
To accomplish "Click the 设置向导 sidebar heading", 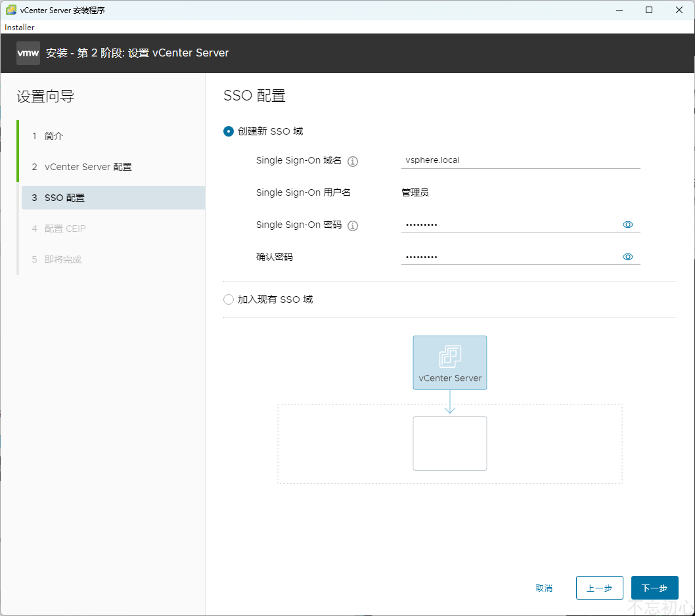I will coord(45,97).
